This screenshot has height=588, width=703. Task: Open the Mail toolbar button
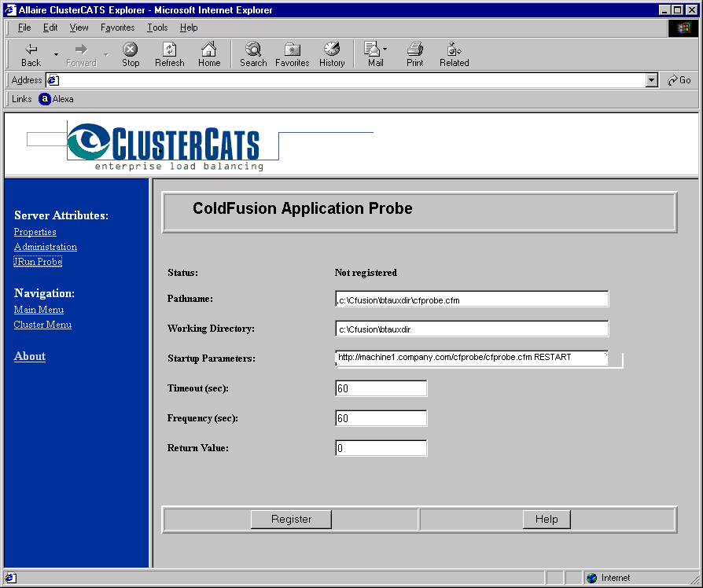point(375,55)
